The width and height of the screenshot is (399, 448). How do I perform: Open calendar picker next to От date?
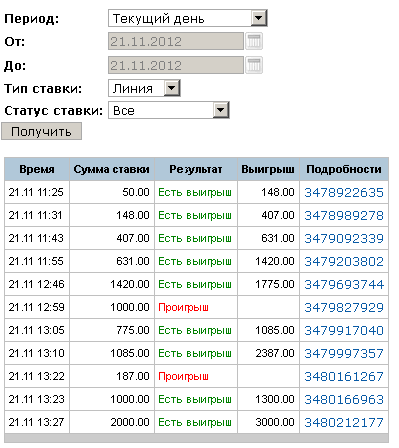[x=254, y=41]
